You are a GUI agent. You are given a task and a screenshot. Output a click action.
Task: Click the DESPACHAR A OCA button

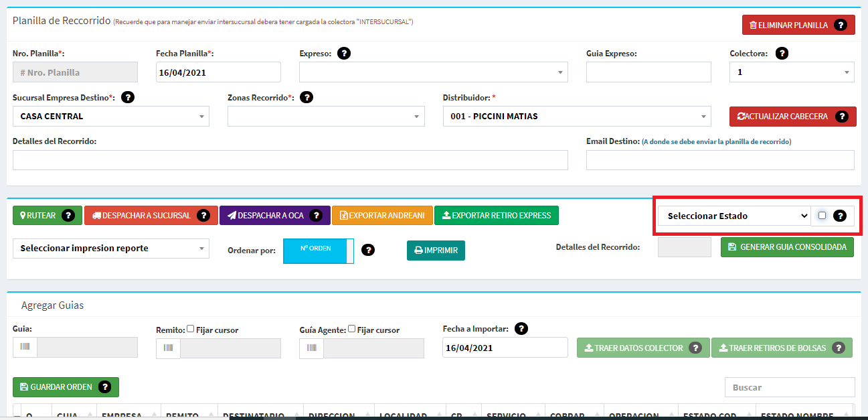[x=274, y=216]
